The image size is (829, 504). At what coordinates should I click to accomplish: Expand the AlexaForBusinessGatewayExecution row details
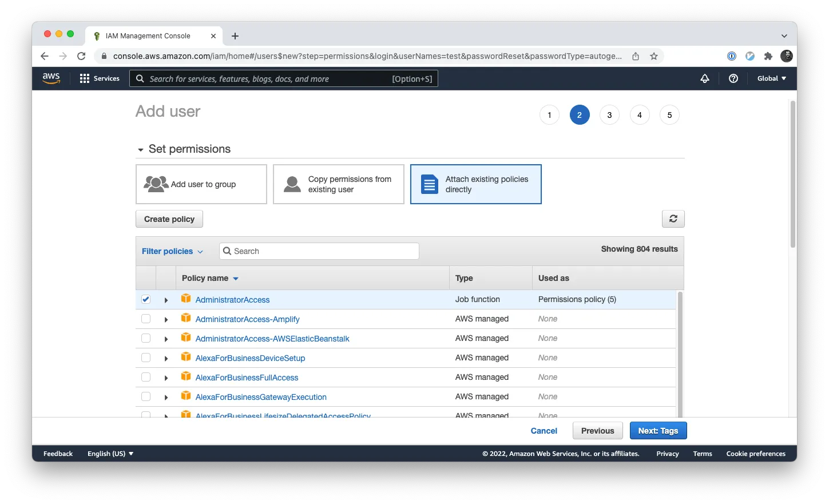click(166, 398)
